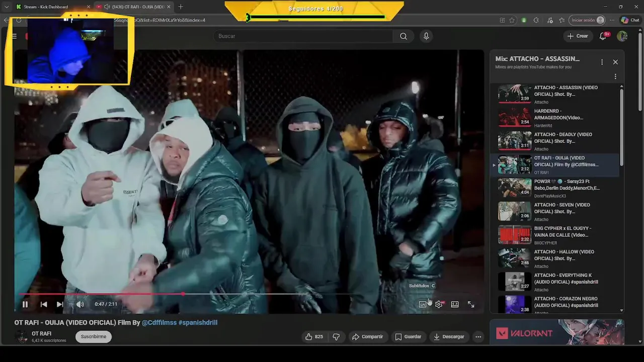This screenshot has height=362, width=644.
Task: Close the Kick Dashboard browser tab
Action: pos(89,7)
